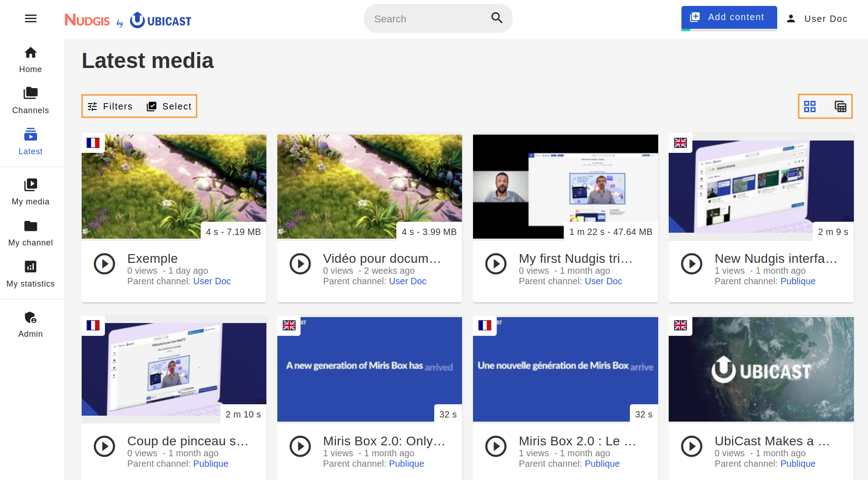The width and height of the screenshot is (868, 480).
Task: Play My first Nudgis tri… video
Action: (x=496, y=264)
